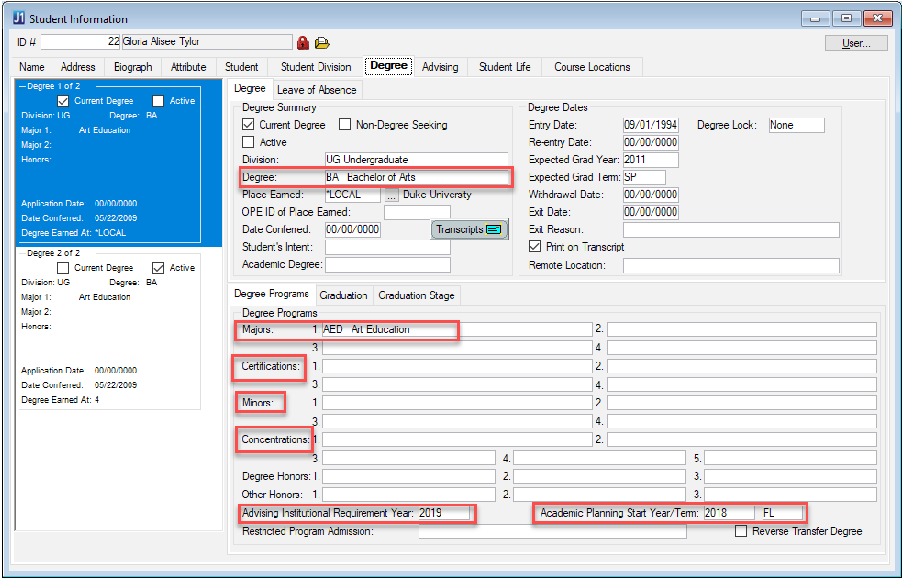904x580 pixels.
Task: Uncheck Print on Transcript
Action: [535, 247]
